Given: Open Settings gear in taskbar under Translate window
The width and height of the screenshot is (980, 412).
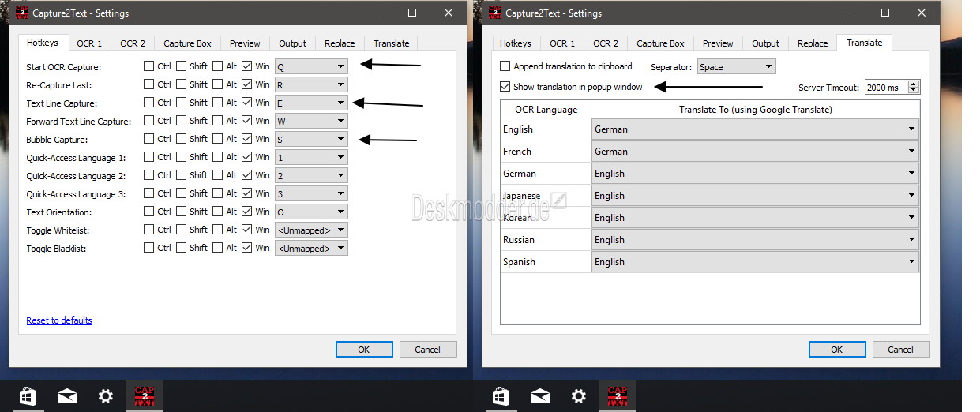Looking at the screenshot, I should (579, 396).
